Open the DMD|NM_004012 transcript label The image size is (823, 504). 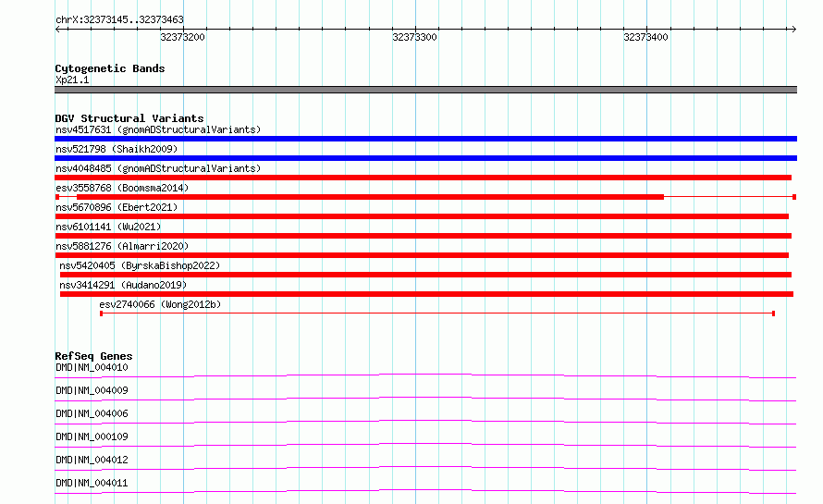coord(92,460)
